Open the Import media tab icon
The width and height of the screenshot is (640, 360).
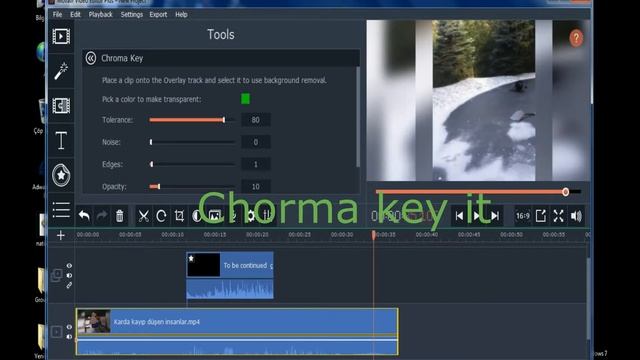[x=61, y=36]
